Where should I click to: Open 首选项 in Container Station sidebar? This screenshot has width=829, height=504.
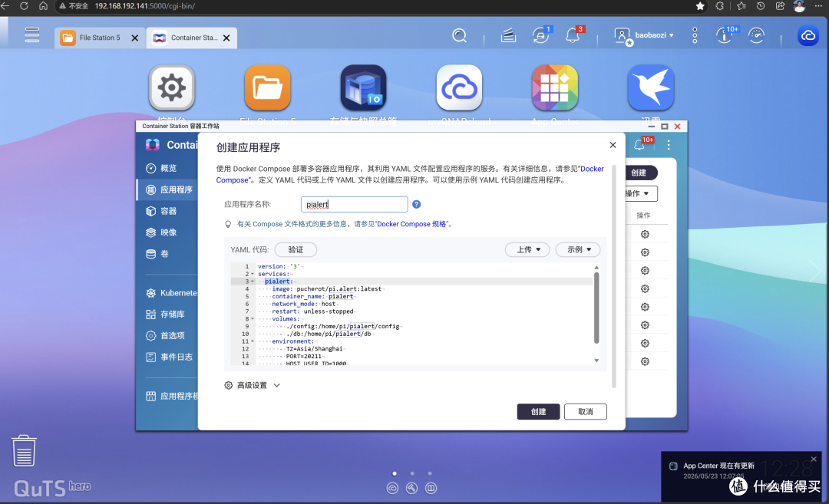tap(167, 335)
